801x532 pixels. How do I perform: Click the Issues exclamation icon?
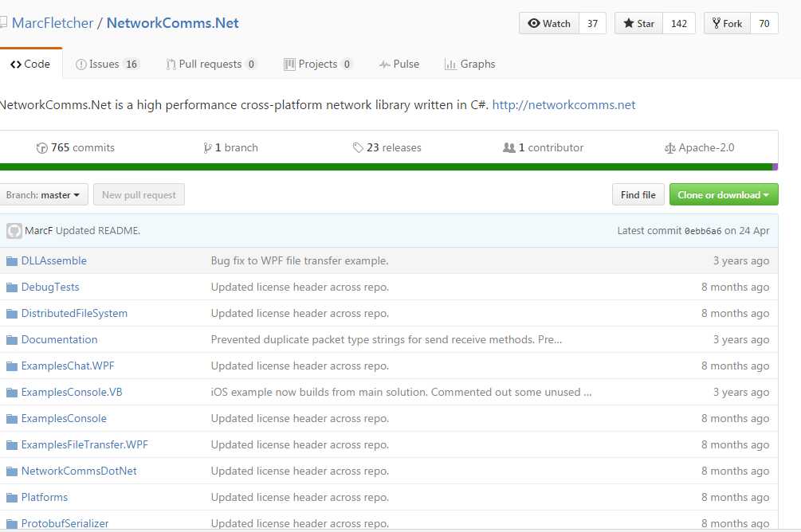80,65
